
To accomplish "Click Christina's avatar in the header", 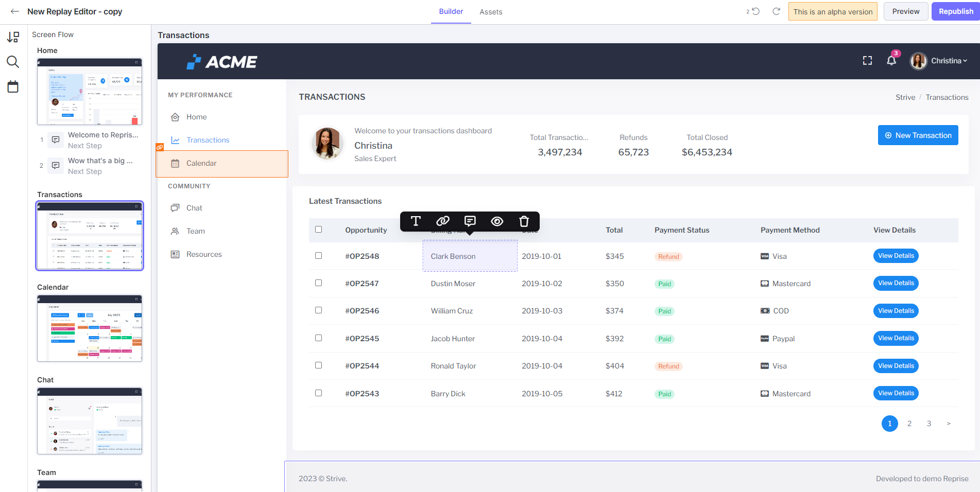I will point(918,61).
